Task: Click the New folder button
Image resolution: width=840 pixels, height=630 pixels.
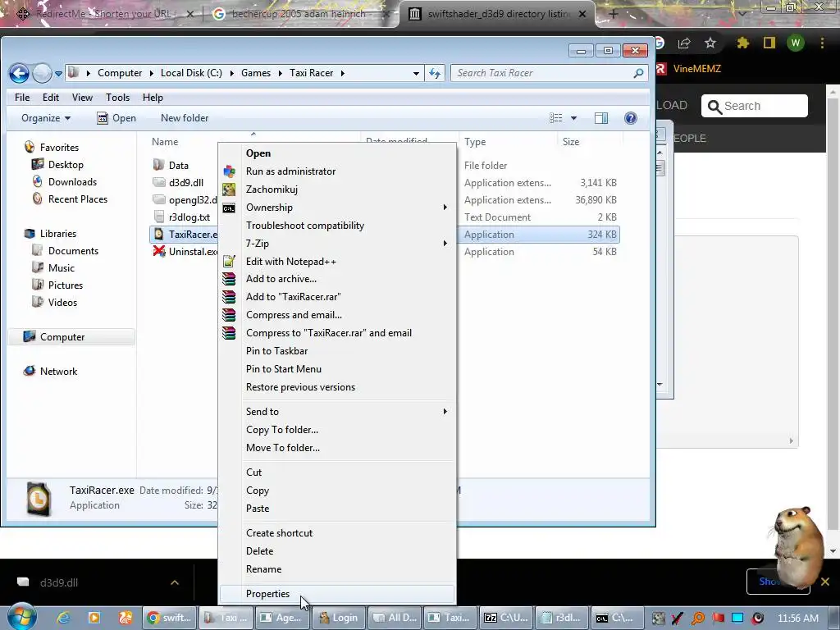Action: [185, 118]
